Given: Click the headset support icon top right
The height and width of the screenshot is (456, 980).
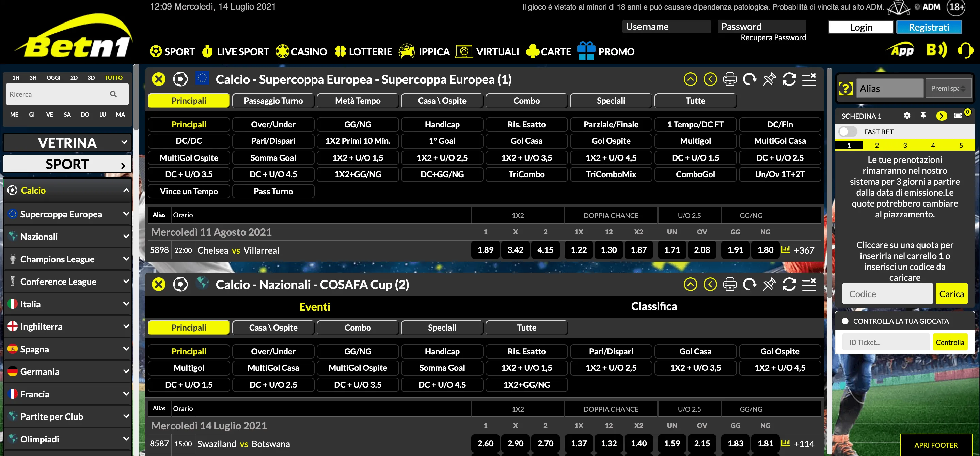Looking at the screenshot, I should point(966,50).
